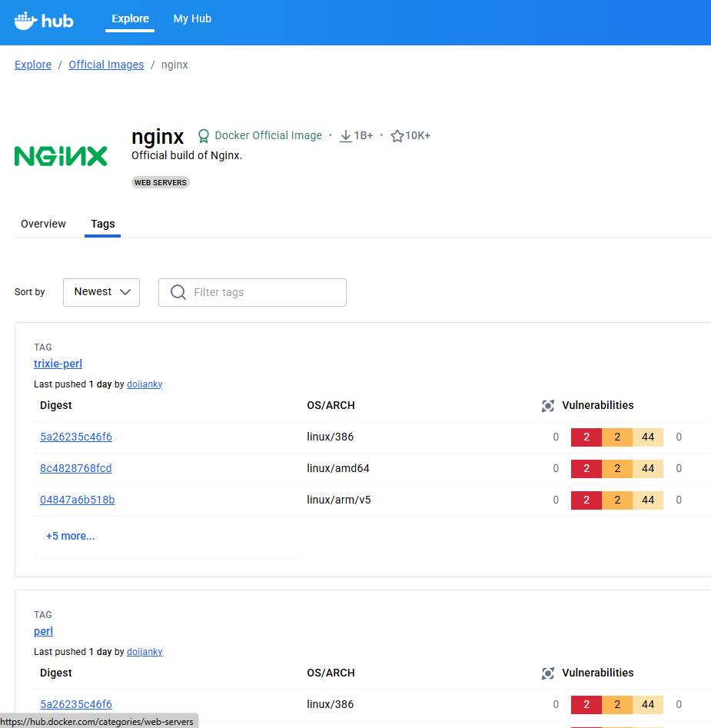
Task: Select the WEB SERVERS category chip
Action: [161, 182]
